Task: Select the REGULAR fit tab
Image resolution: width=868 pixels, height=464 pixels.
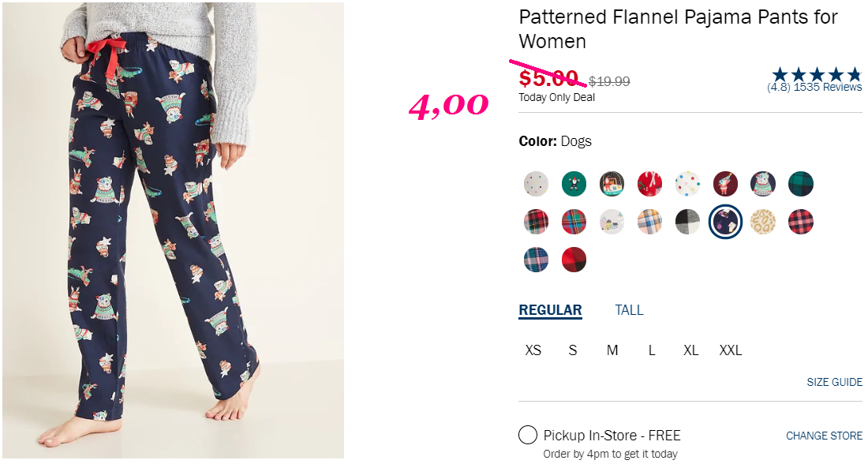Action: tap(550, 310)
